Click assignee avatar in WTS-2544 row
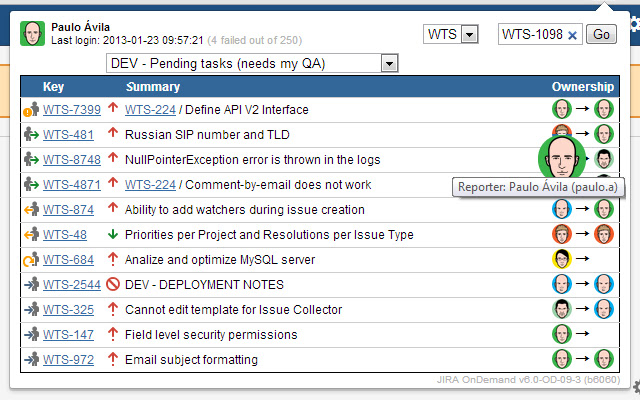The image size is (640, 400). tap(604, 284)
